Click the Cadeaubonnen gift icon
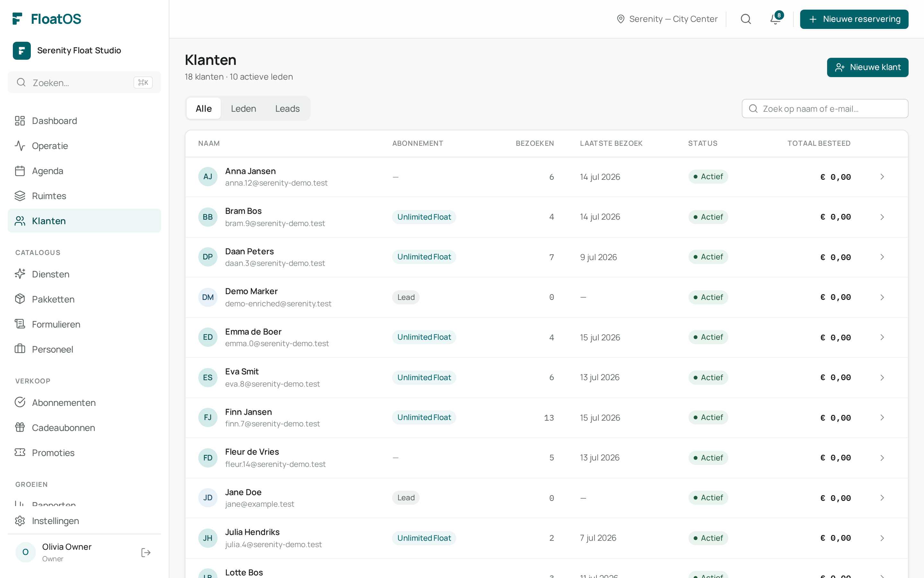The width and height of the screenshot is (924, 578). 20,427
